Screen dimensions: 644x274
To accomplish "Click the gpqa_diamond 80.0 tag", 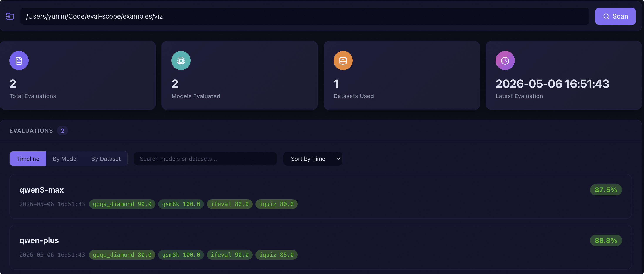I will [122, 255].
